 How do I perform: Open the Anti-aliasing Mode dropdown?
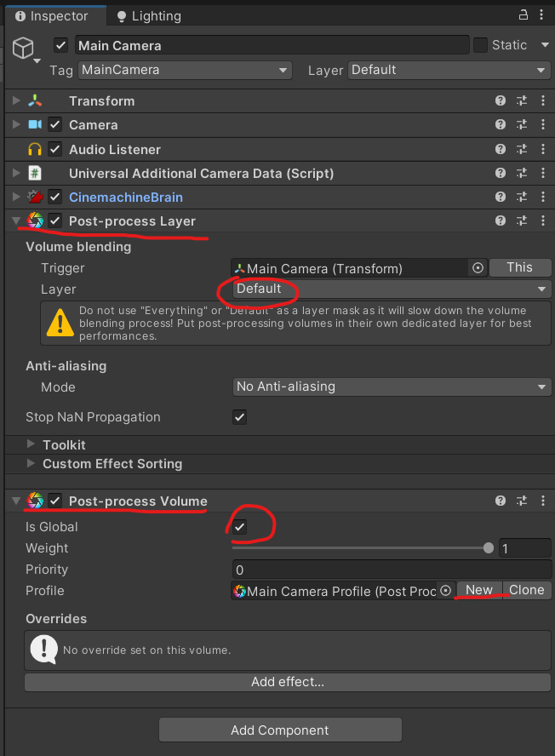coord(392,387)
